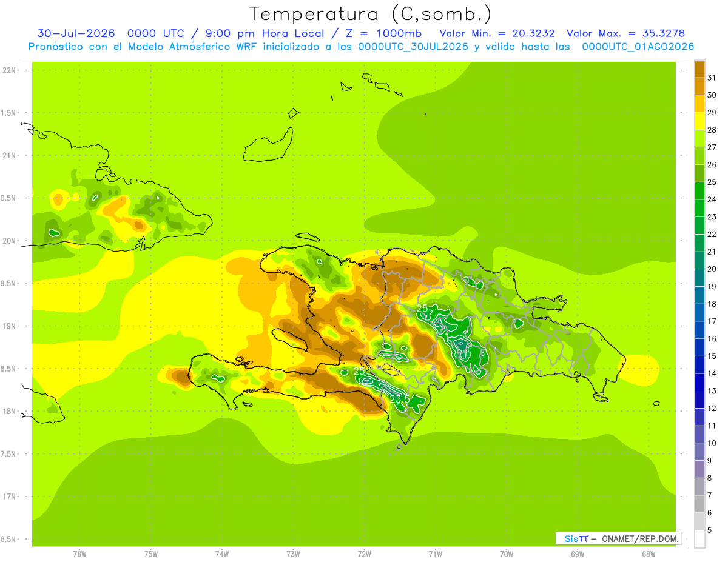Image resolution: width=728 pixels, height=562 pixels.
Task: Click the "15" label on the color scale
Action: 712,356
